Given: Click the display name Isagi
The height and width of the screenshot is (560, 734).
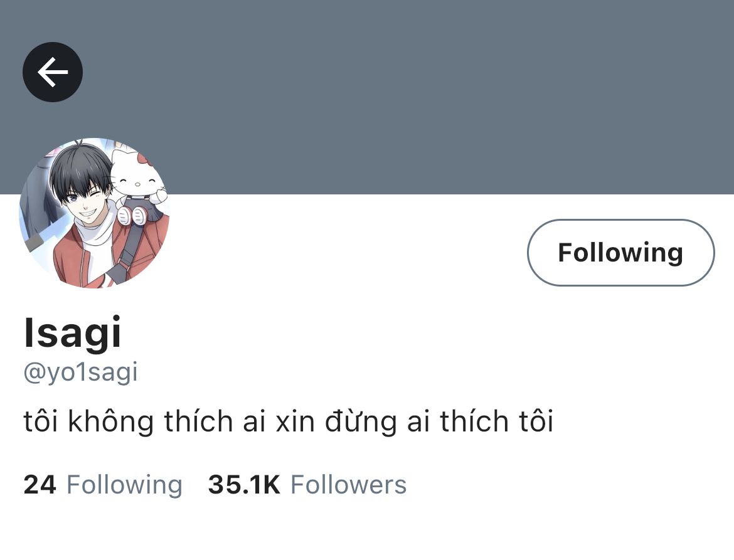Looking at the screenshot, I should tap(73, 332).
